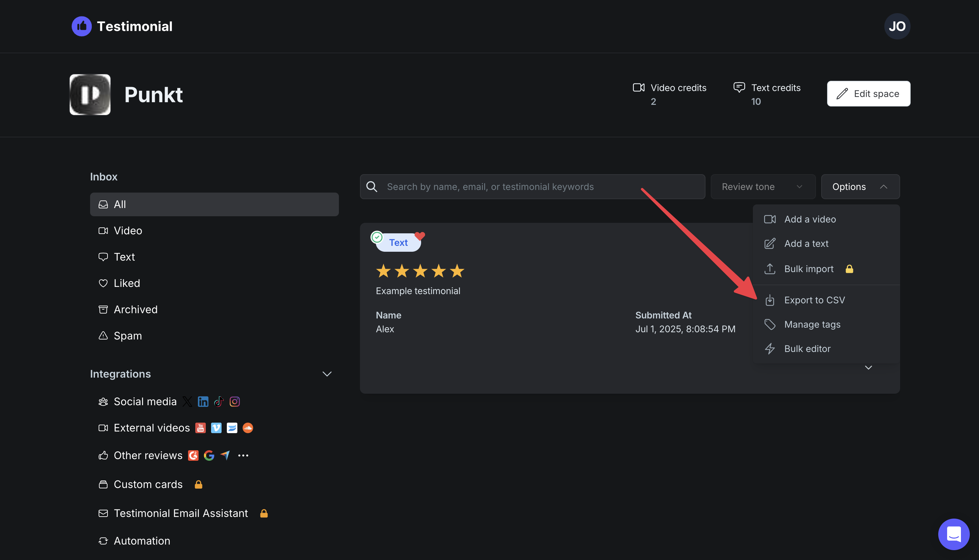Choose Bulk editor from Options
Viewport: 979px width, 560px height.
826,349
